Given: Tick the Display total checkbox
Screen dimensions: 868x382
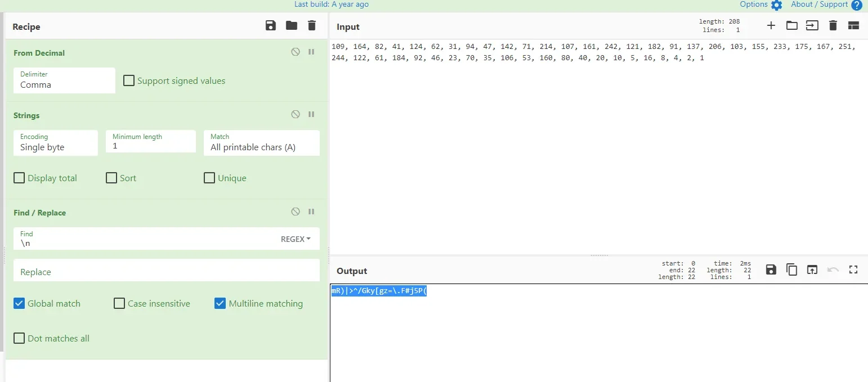Looking at the screenshot, I should pyautogui.click(x=19, y=178).
